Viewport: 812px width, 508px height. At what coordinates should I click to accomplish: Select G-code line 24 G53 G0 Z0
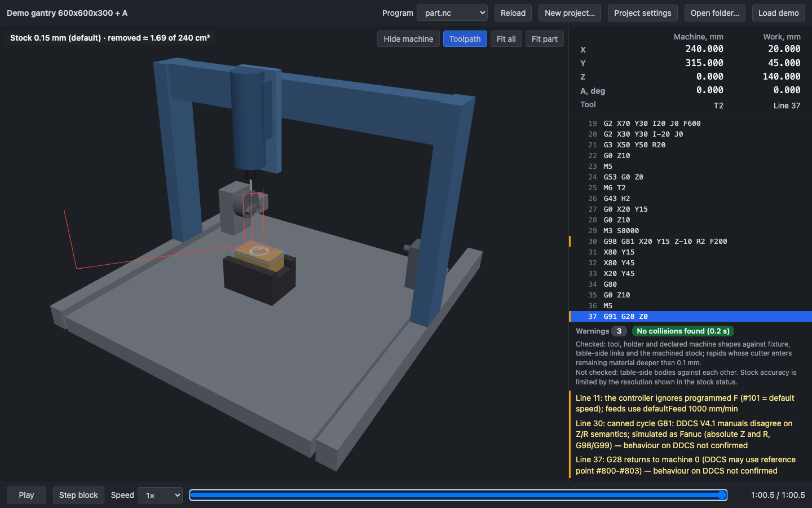690,177
